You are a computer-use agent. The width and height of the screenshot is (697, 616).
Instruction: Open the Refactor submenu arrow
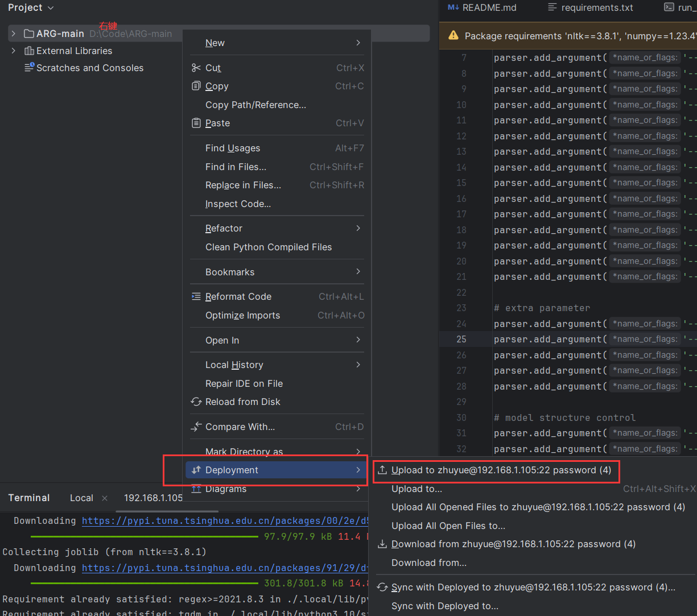click(358, 228)
